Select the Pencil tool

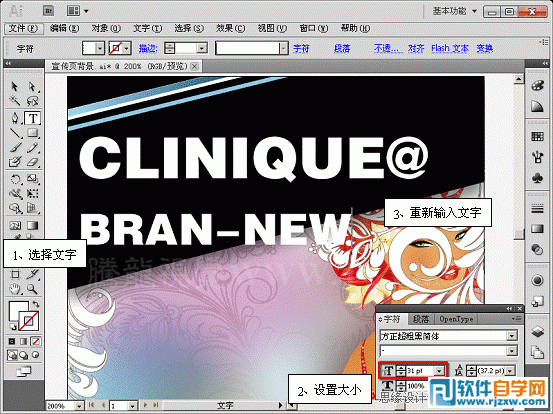[x=32, y=147]
